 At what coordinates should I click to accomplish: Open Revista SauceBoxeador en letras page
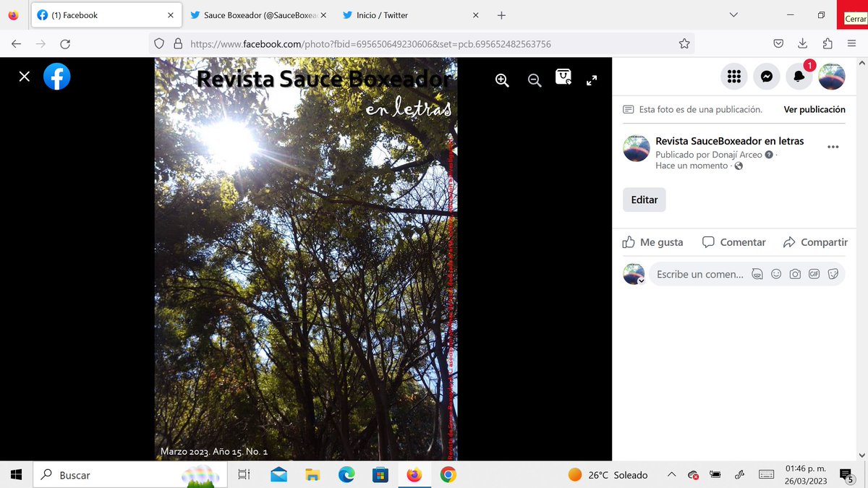(729, 141)
